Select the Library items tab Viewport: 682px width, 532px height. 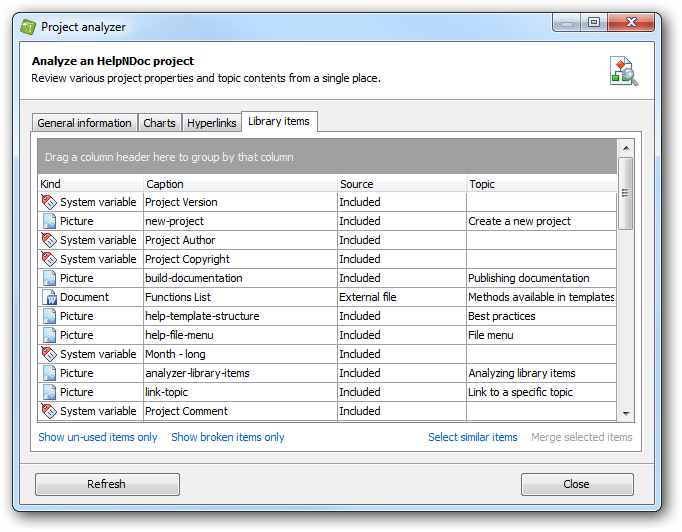pos(279,121)
